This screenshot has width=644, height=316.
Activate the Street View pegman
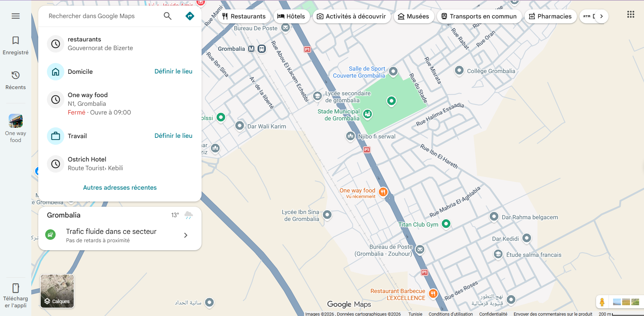pos(602,302)
